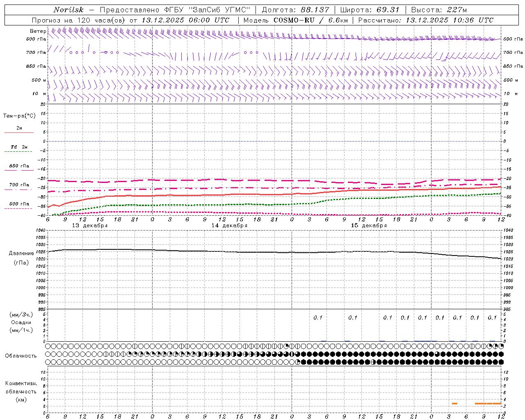525x420 pixels.
Task: Select the "Широта: 69.31" header field
Action: [x=370, y=10]
